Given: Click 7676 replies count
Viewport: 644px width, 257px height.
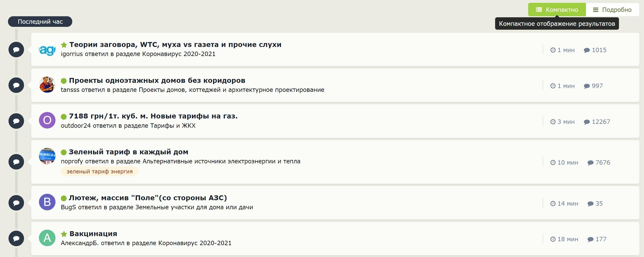Looking at the screenshot, I should 599,163.
